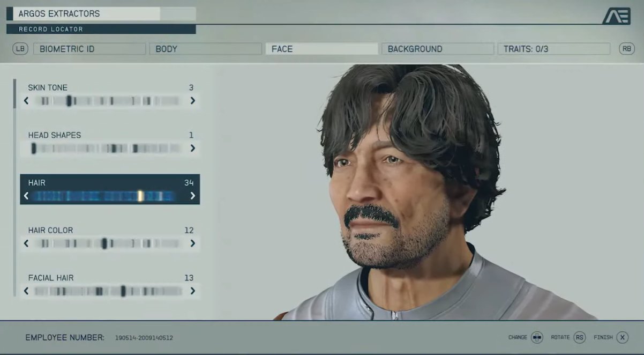The image size is (644, 355).
Task: Increase Skin Tone with right arrow
Action: 192,100
